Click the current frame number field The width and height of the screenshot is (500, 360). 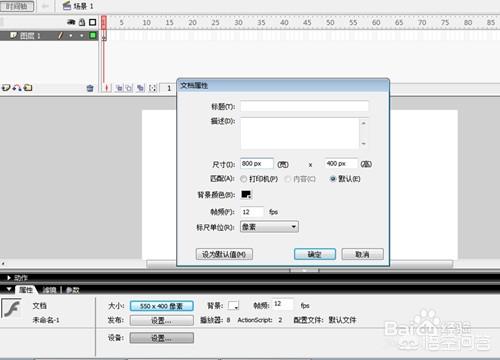[169, 88]
